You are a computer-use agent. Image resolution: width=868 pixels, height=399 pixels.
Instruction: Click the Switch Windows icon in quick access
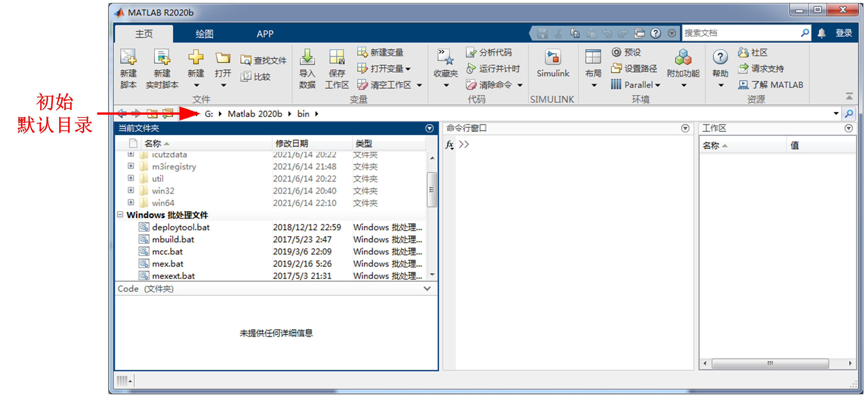[x=639, y=33]
